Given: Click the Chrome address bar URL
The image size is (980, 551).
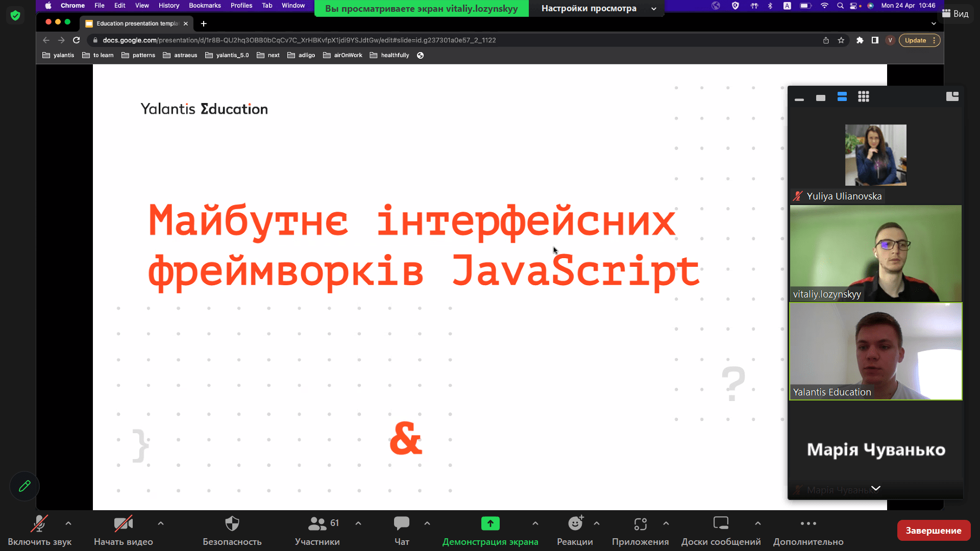Looking at the screenshot, I should click(299, 40).
